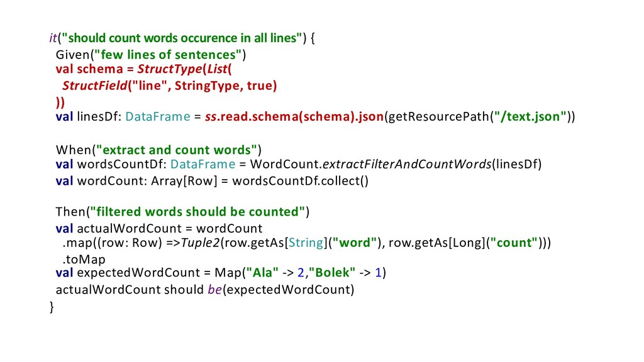The height and width of the screenshot is (362, 644).
Task: Click the italic "be" matcher in last assertion
Action: coord(215,290)
